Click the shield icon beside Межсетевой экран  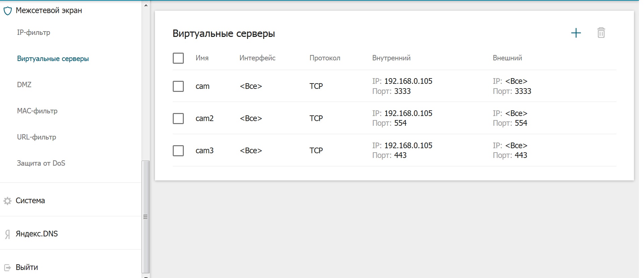pos(8,11)
